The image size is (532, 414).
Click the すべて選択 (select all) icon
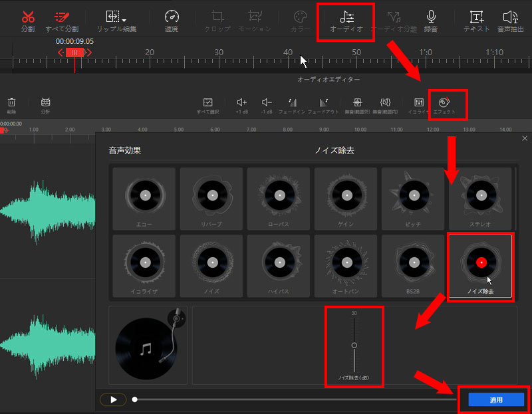pos(207,103)
